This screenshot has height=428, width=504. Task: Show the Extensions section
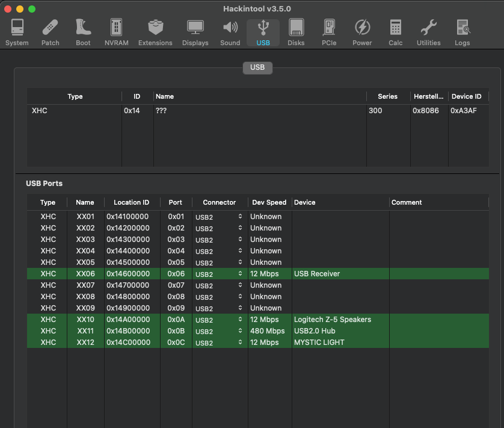155,33
